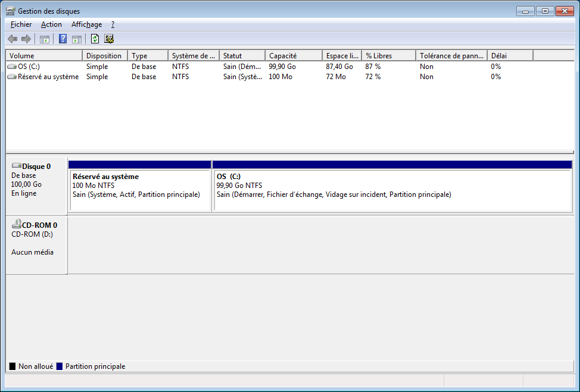
Task: Click the Gestion des disques title icon
Action: click(10, 11)
